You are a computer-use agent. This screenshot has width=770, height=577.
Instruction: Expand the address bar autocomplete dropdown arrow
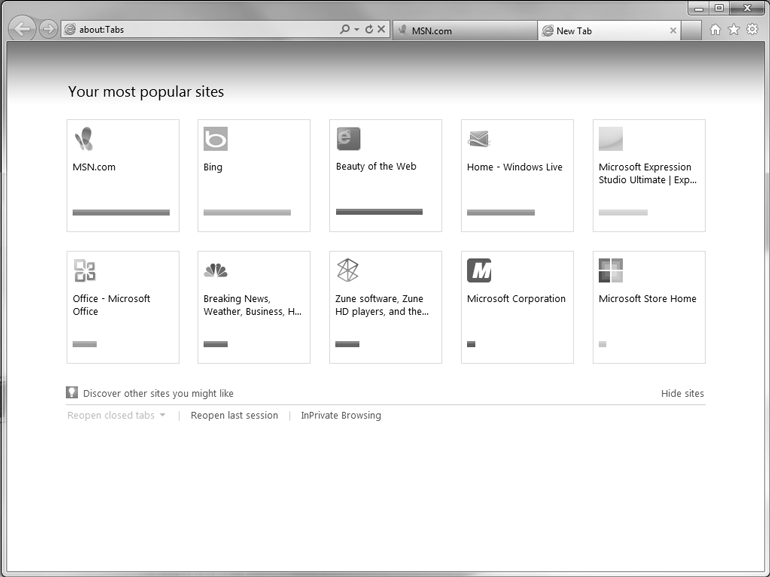click(x=356, y=30)
